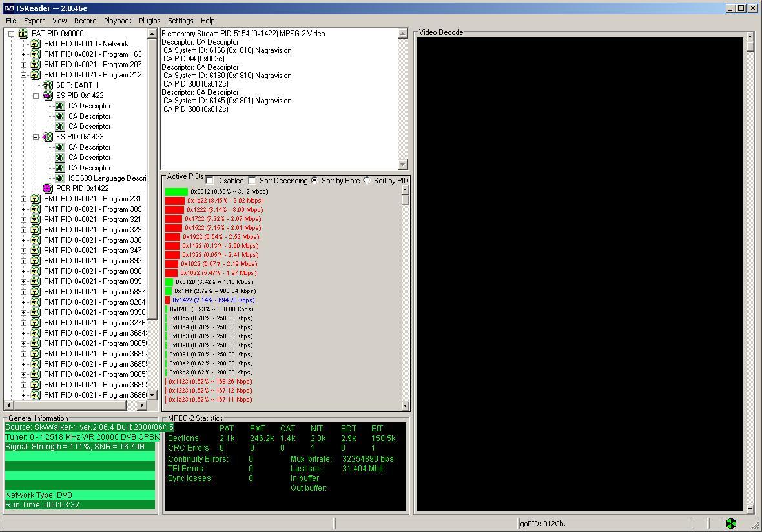Click the PAT PID 0x0000 root icon

23,34
